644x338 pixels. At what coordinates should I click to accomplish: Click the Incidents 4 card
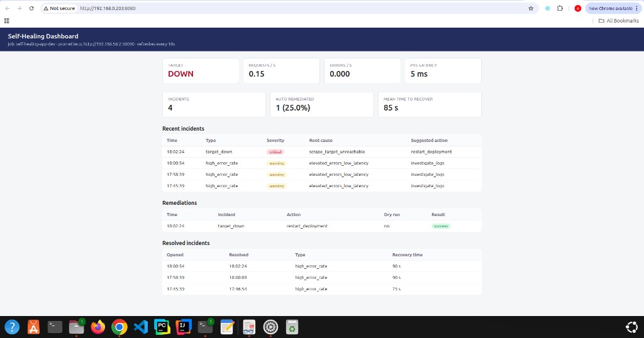tap(214, 104)
